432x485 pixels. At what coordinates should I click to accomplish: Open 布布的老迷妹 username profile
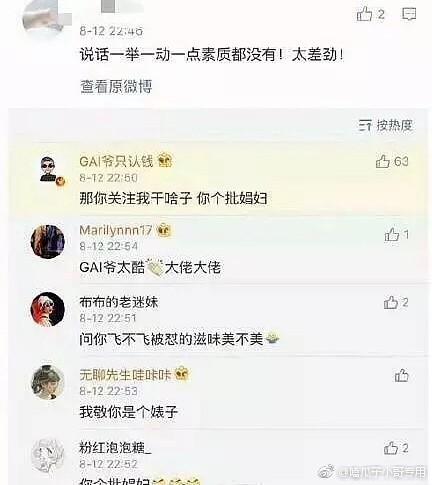118,302
